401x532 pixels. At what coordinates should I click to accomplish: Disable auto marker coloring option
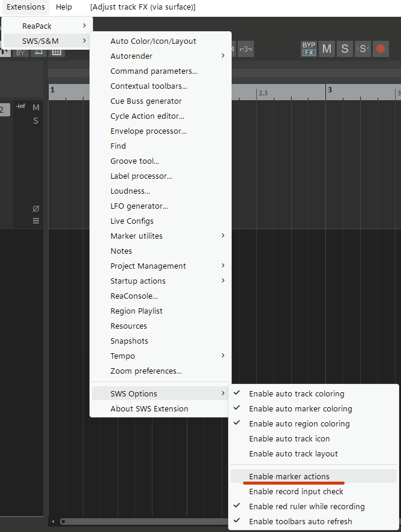(313, 408)
